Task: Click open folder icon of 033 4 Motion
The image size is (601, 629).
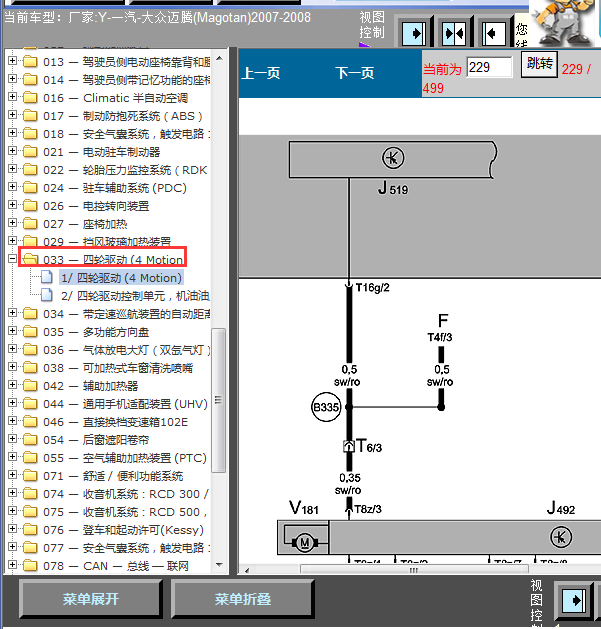Action: coord(30,259)
